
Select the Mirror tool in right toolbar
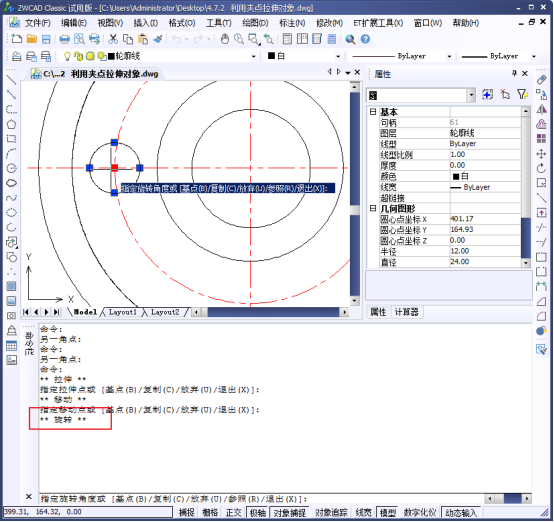[x=541, y=109]
